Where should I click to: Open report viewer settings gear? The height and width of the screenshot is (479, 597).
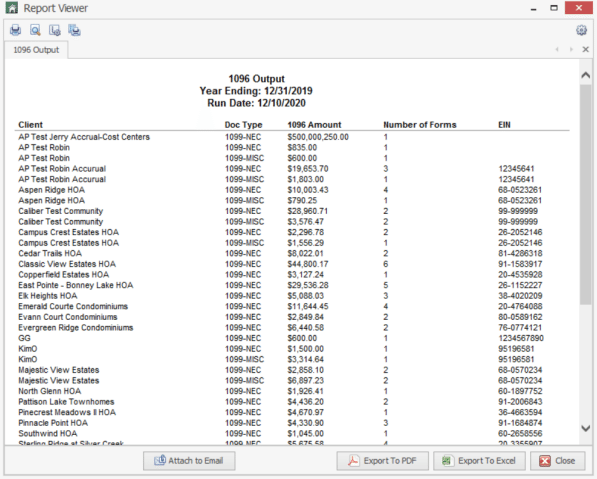coord(581,30)
